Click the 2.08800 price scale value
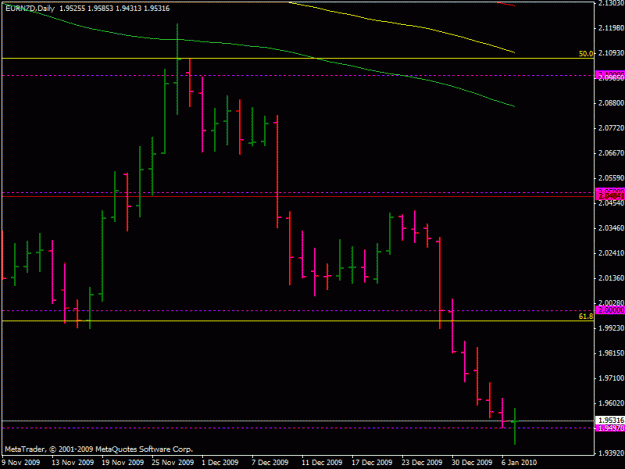This screenshot has width=625, height=469. click(x=611, y=103)
